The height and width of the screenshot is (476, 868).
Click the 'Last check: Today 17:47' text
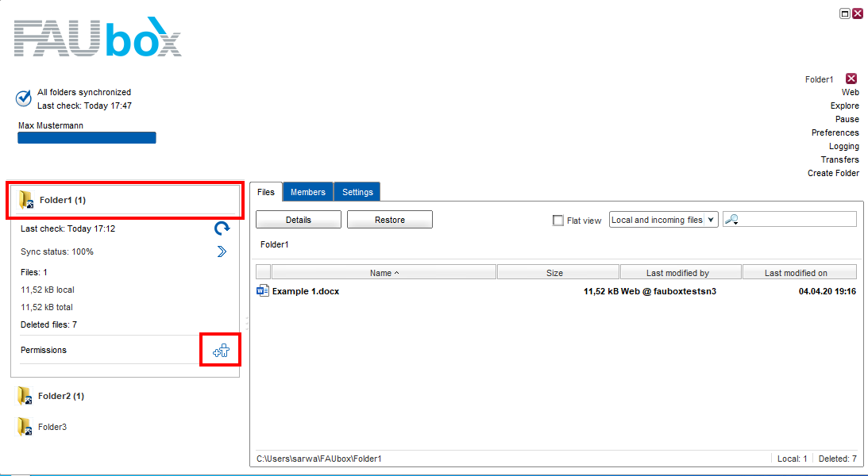(85, 106)
